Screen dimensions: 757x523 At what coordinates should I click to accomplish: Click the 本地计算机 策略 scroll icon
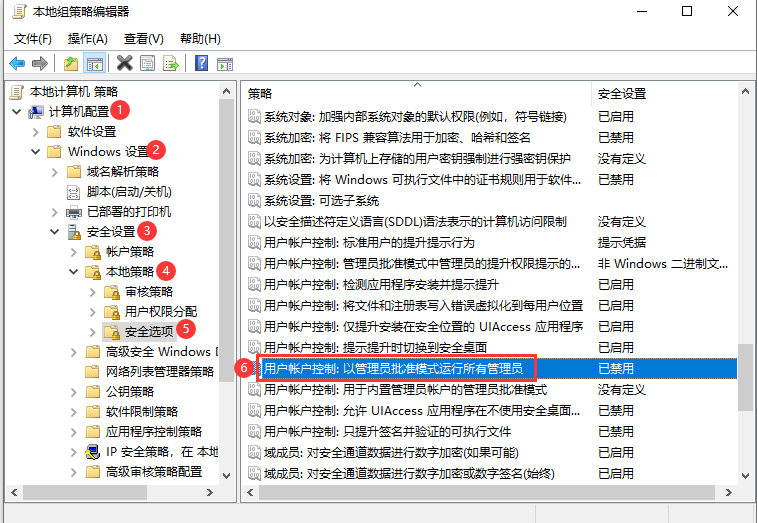tap(17, 92)
